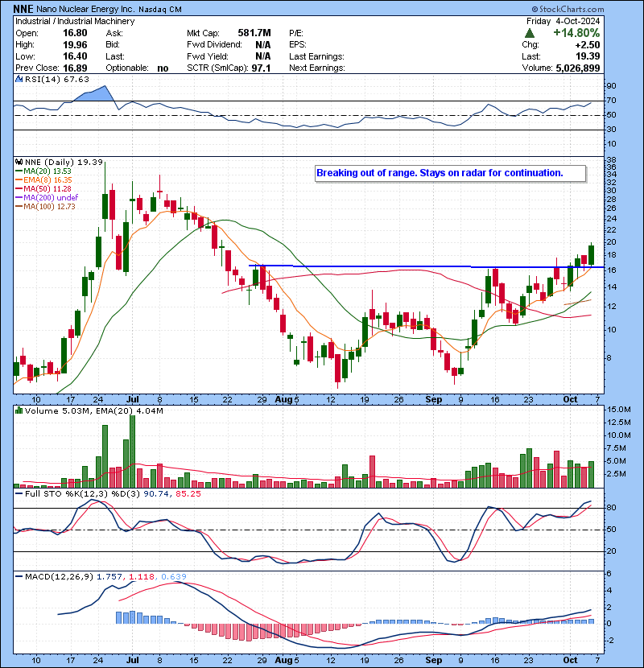Screen dimensions: 644x668
Task: Click the MA(200) undef legend entry
Action: [47, 197]
